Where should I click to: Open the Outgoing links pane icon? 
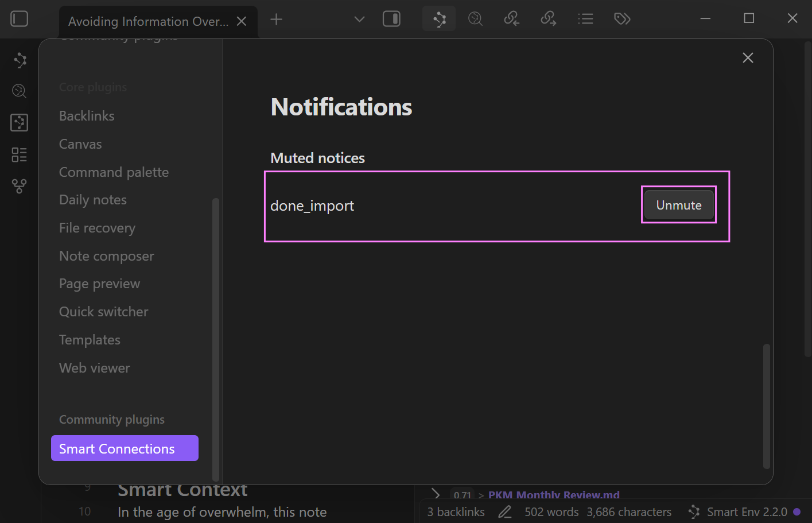548,19
